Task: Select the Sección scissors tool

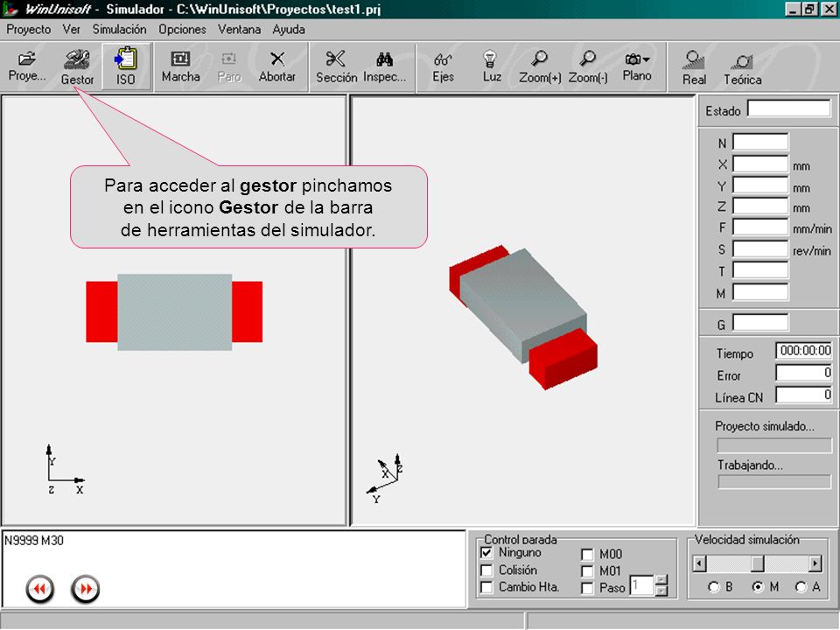Action: tap(336, 66)
